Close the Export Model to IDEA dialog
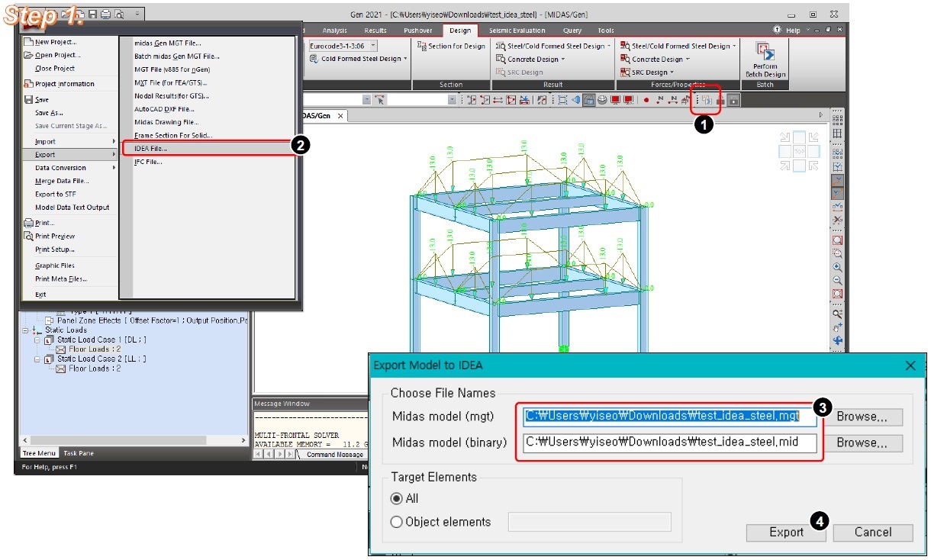Viewport: 931px width, 560px height. pos(910,365)
